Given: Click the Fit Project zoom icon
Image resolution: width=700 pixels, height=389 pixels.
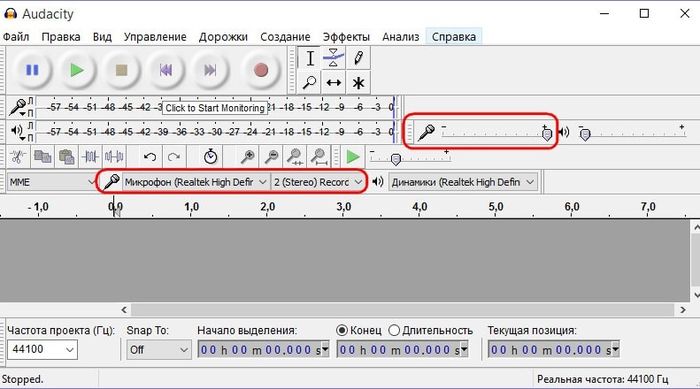Looking at the screenshot, I should (319, 157).
